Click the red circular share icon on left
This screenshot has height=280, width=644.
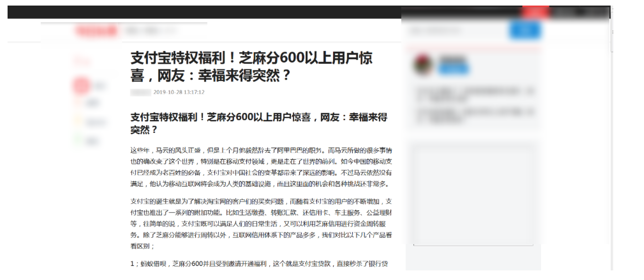81,86
